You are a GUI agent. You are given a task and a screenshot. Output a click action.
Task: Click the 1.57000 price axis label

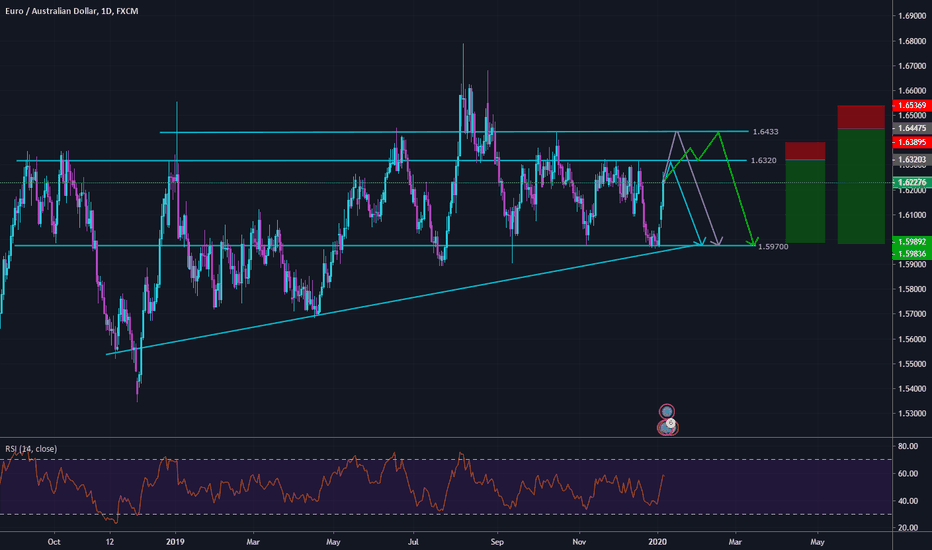point(912,314)
